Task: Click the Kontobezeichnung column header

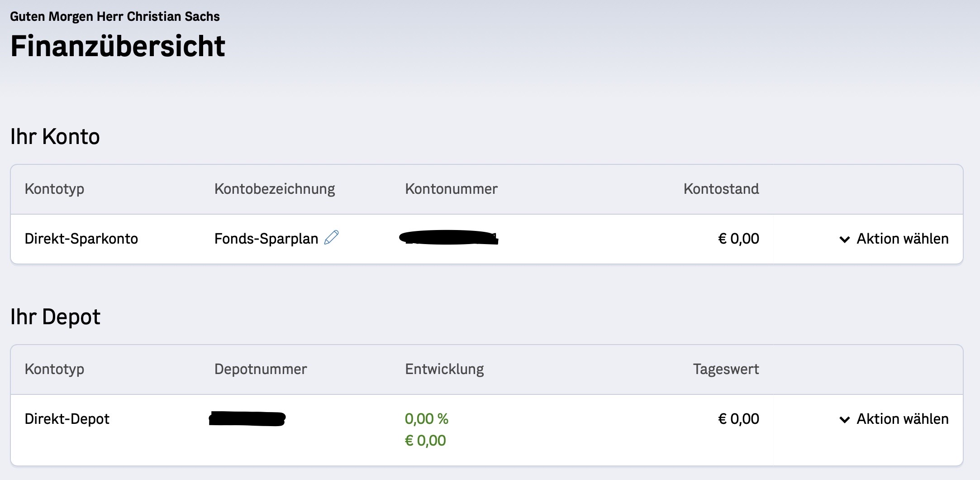Action: 275,189
